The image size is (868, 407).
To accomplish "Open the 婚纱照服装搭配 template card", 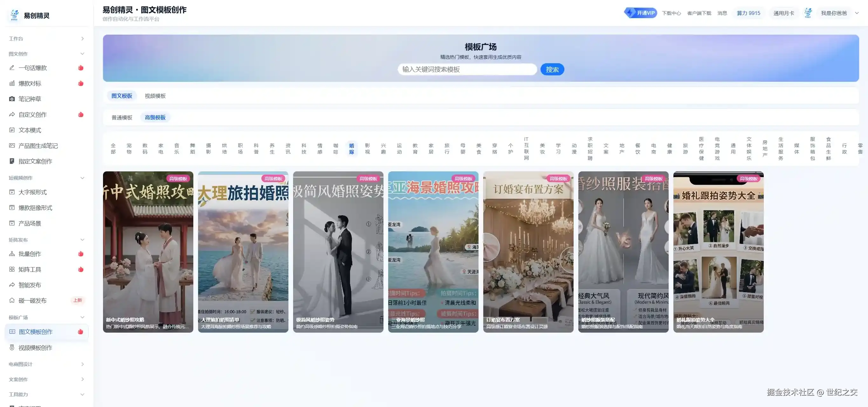I will pyautogui.click(x=623, y=252).
